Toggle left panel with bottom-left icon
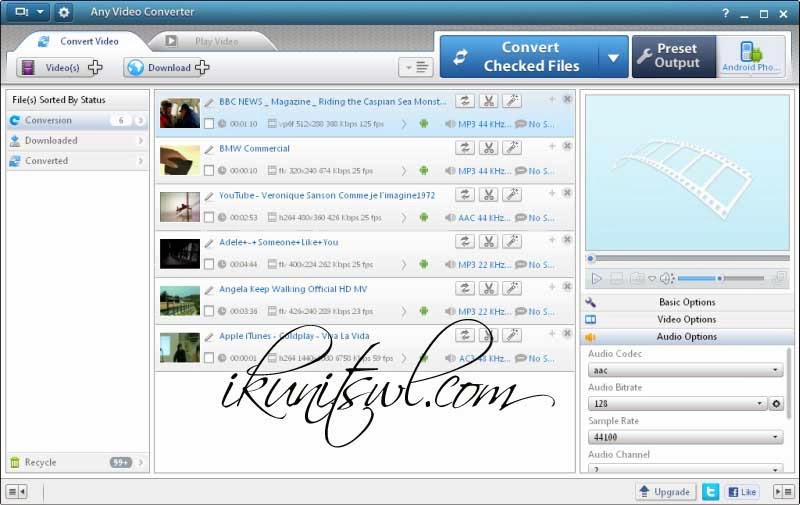This screenshot has width=800, height=505. coord(16,492)
